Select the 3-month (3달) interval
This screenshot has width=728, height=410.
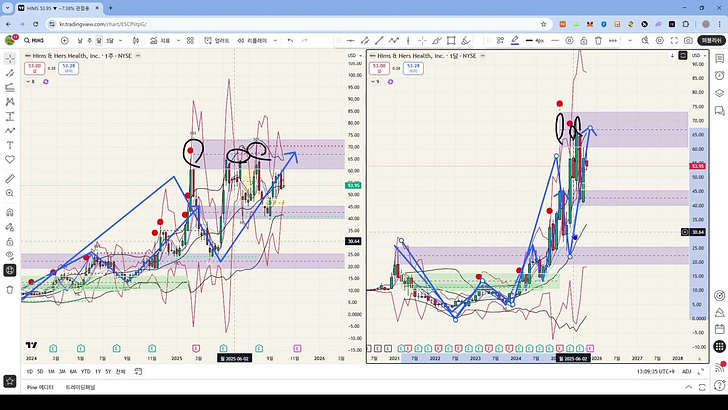coord(110,41)
